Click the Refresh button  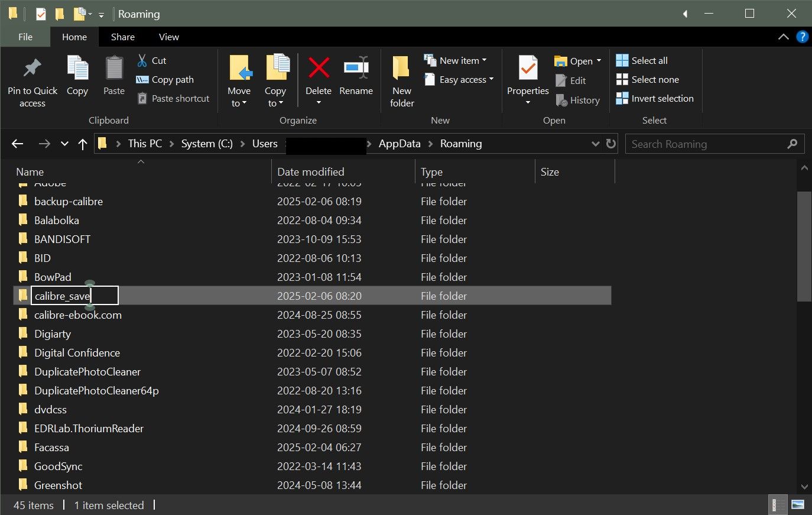611,144
